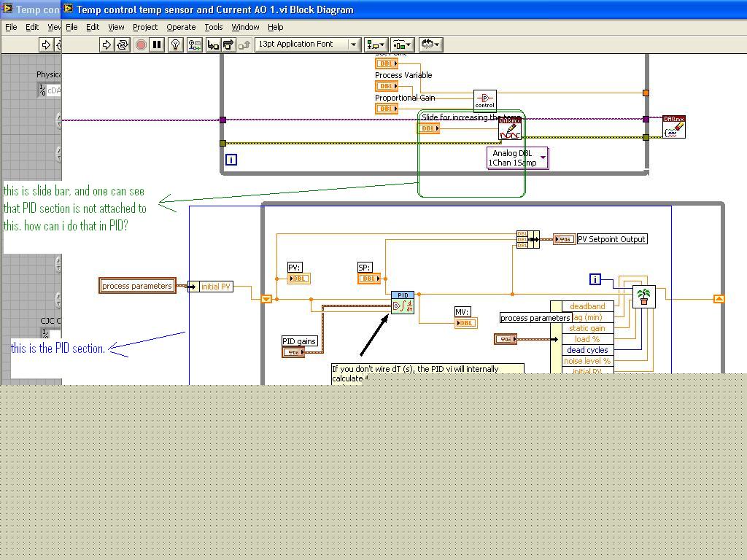Click the Step Over button
This screenshot has height=560, width=747.
(x=228, y=44)
